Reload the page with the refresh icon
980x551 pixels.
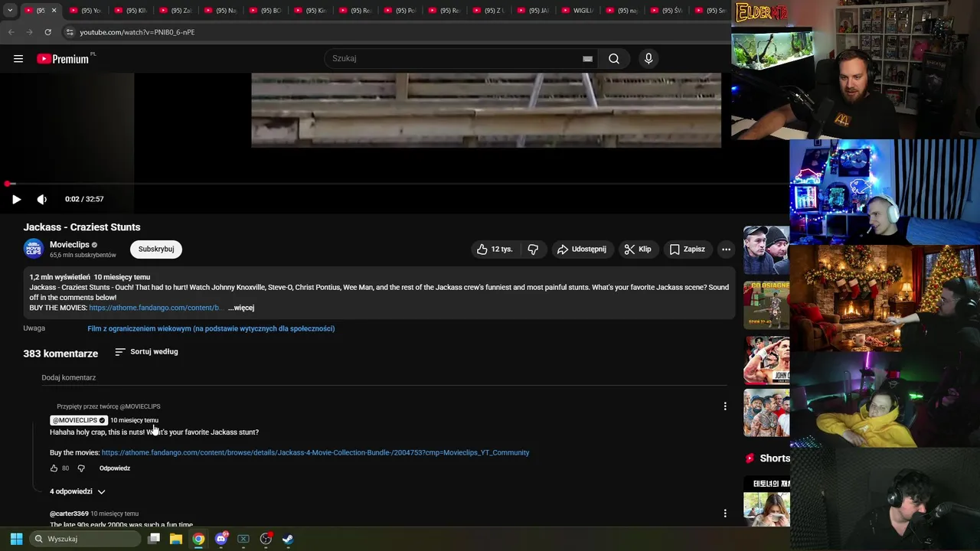(x=47, y=32)
